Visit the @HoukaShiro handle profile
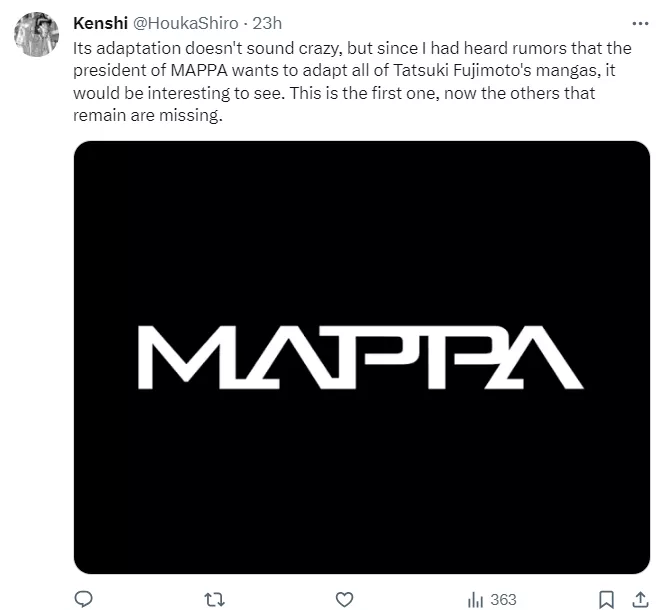This screenshot has width=668, height=610. [x=186, y=23]
